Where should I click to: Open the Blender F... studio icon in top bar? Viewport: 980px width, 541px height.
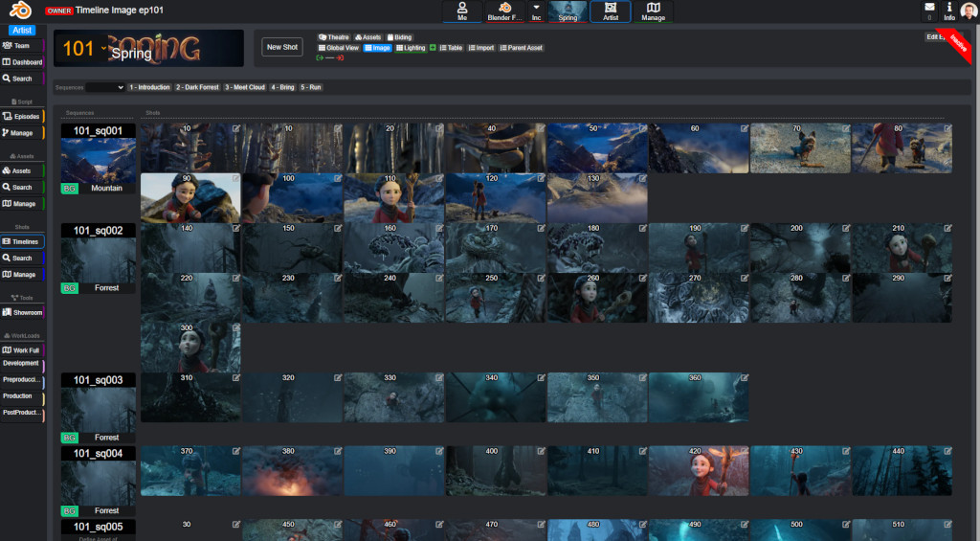[504, 11]
